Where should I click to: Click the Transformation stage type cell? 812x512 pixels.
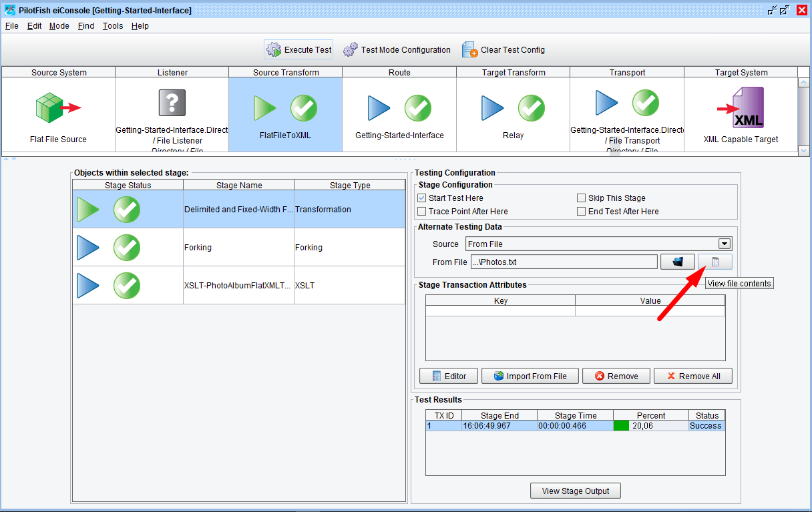pos(349,210)
